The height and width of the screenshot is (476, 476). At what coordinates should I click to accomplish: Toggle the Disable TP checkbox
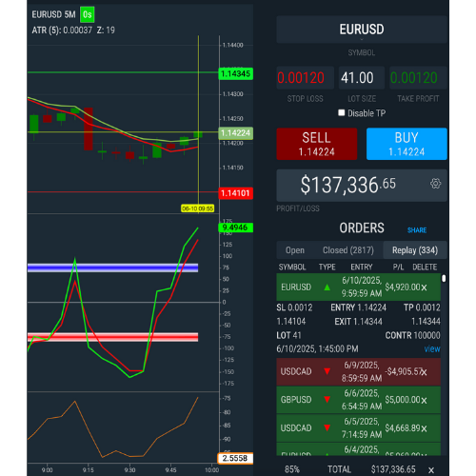tap(342, 113)
